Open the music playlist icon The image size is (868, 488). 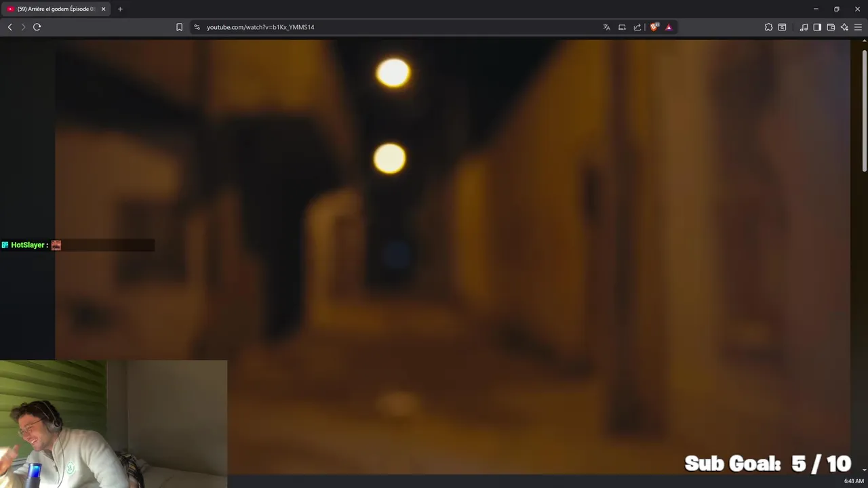pyautogui.click(x=804, y=27)
